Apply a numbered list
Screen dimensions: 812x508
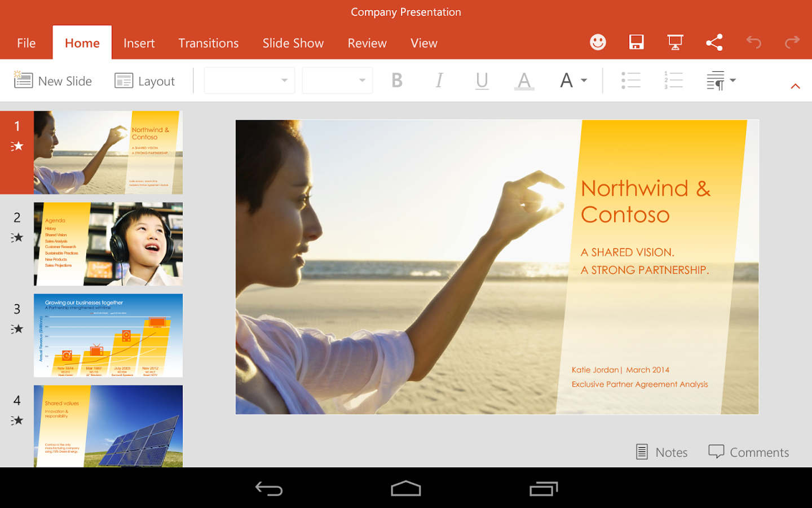tap(673, 80)
